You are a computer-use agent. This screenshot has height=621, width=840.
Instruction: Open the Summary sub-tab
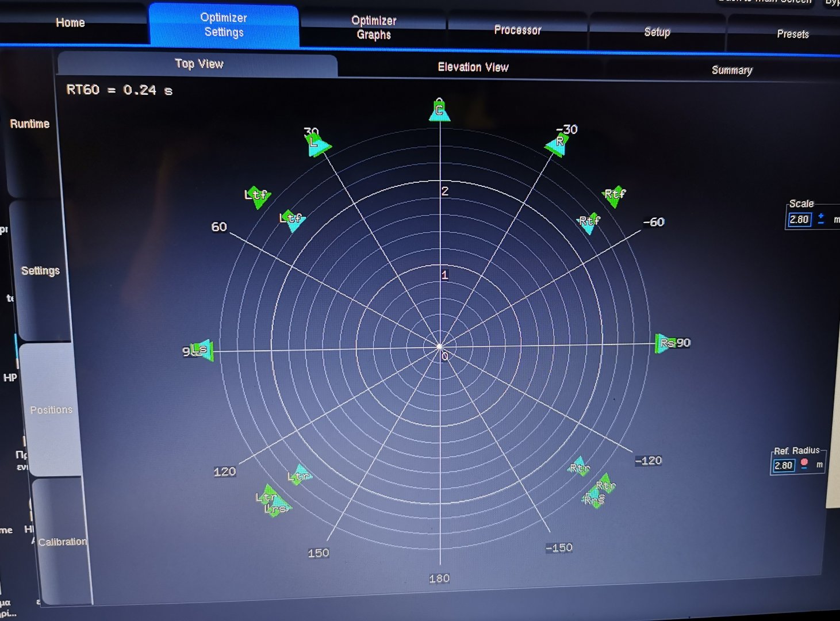click(732, 70)
